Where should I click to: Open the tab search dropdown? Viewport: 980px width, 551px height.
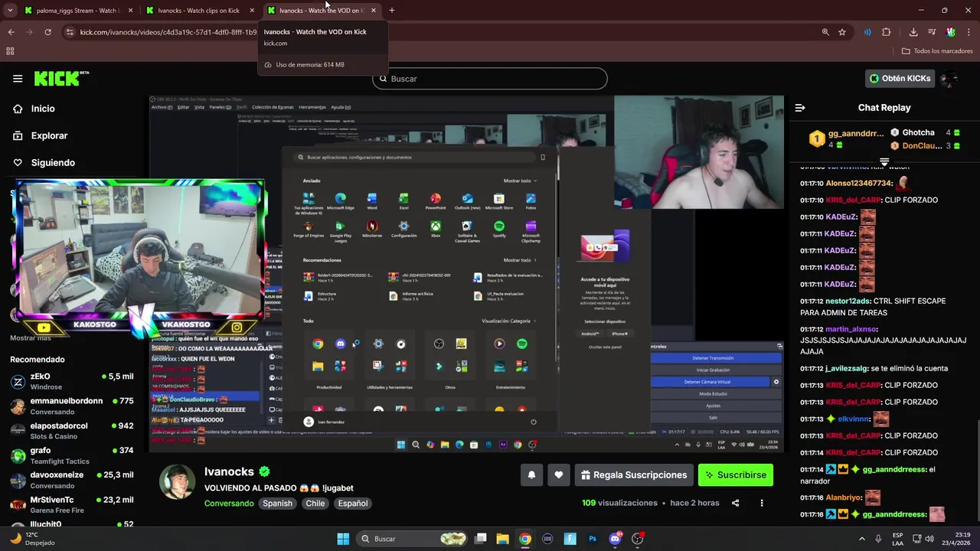pos(10,11)
